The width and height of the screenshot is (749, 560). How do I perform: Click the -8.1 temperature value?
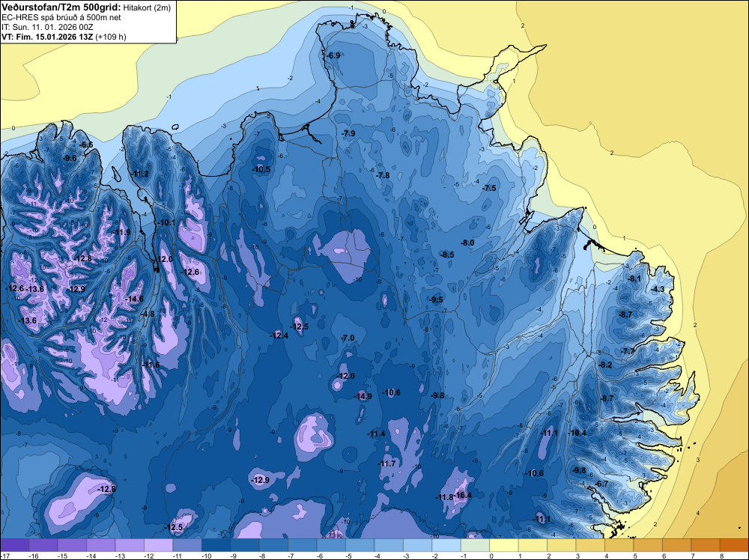tap(634, 279)
